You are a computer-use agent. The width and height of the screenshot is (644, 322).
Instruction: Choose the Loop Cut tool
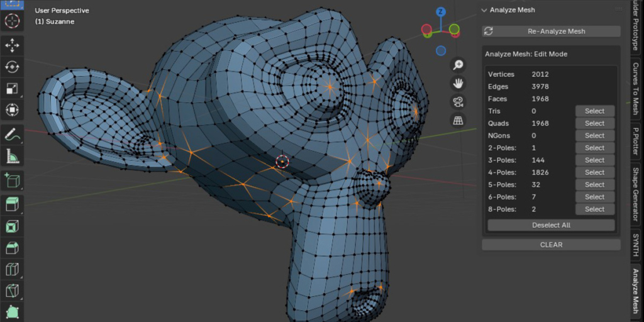[x=12, y=269]
